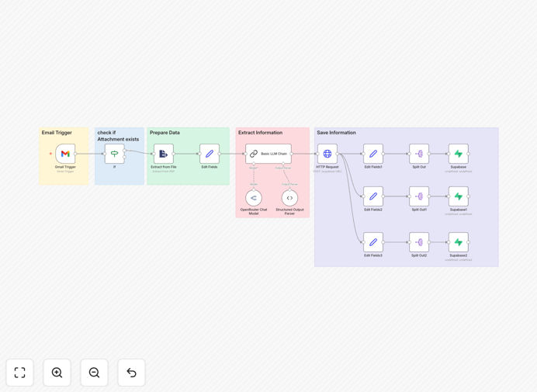Click the OpenRouter Chat Model label
Screen dimensions: 537x392
coord(254,211)
